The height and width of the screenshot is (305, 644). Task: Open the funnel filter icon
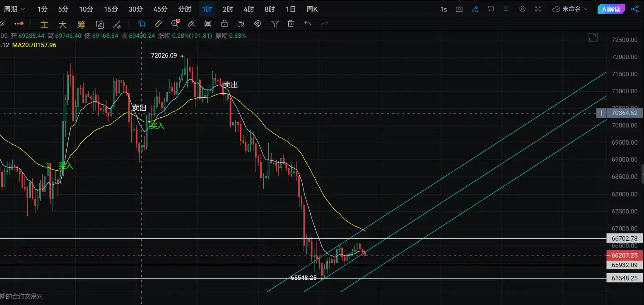tap(275, 24)
